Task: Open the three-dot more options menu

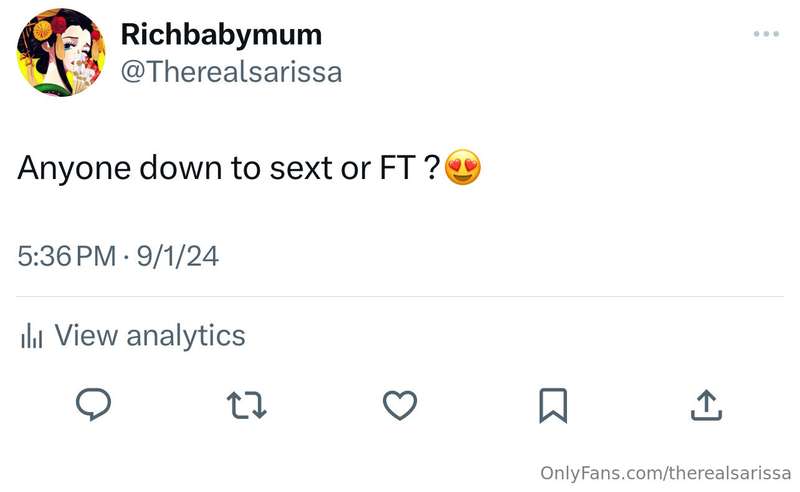Action: [766, 34]
